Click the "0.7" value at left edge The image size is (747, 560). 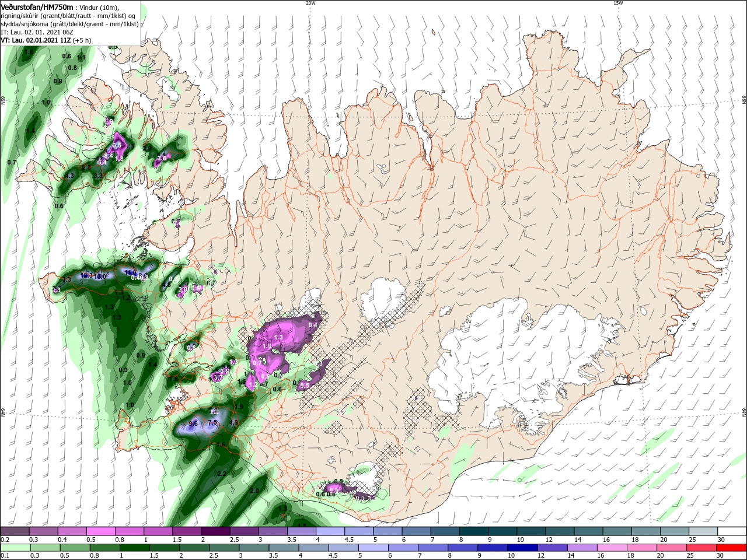click(12, 162)
